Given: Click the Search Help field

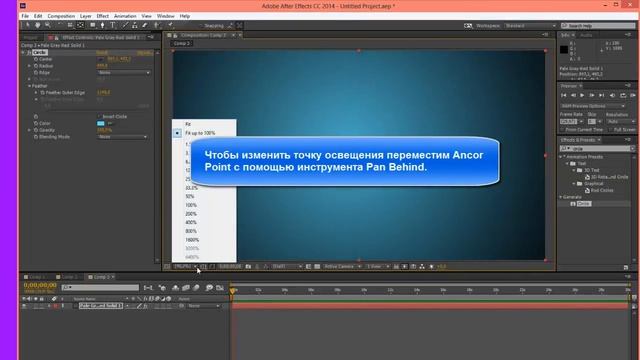Looking at the screenshot, I should (x=598, y=26).
